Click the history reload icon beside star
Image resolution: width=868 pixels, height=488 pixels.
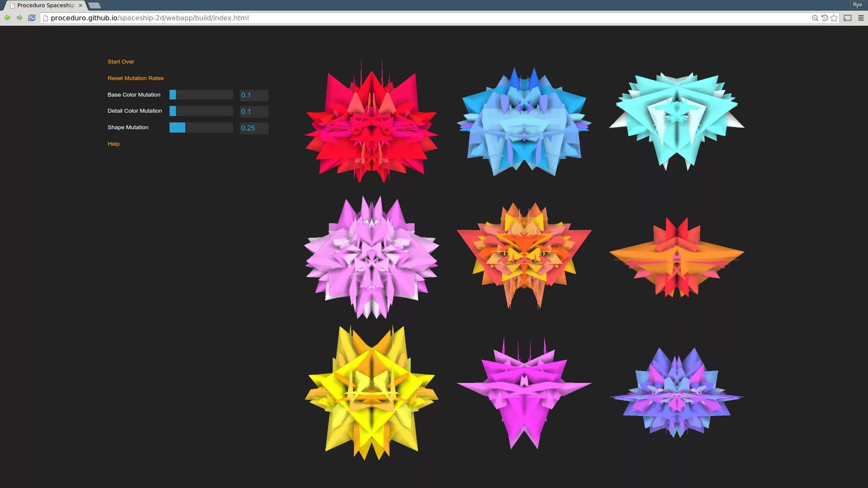point(824,18)
